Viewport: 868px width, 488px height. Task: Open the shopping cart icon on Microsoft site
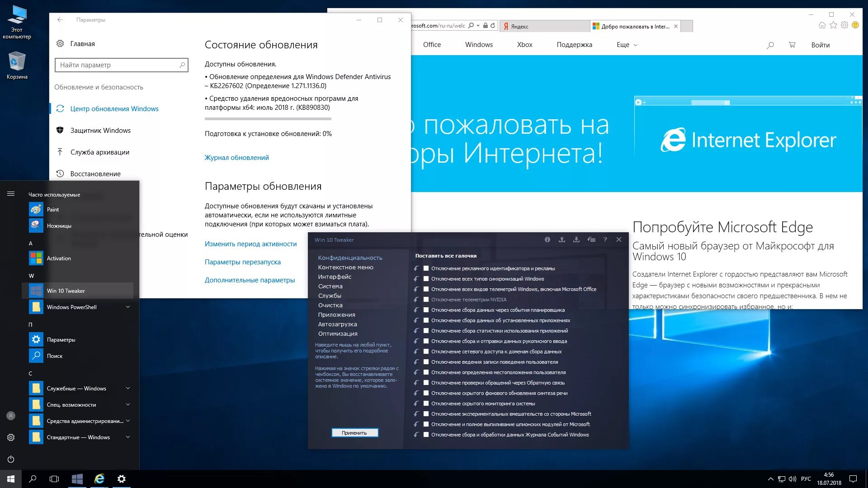[792, 45]
